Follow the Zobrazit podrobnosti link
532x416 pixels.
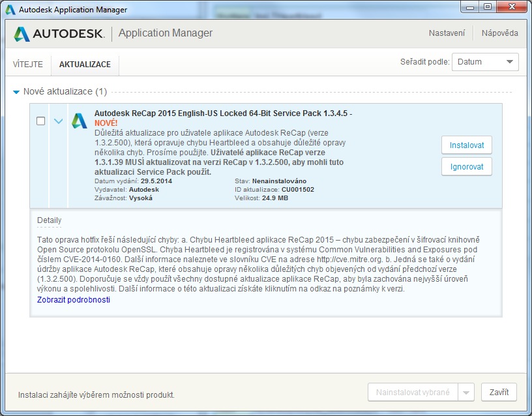click(x=74, y=300)
